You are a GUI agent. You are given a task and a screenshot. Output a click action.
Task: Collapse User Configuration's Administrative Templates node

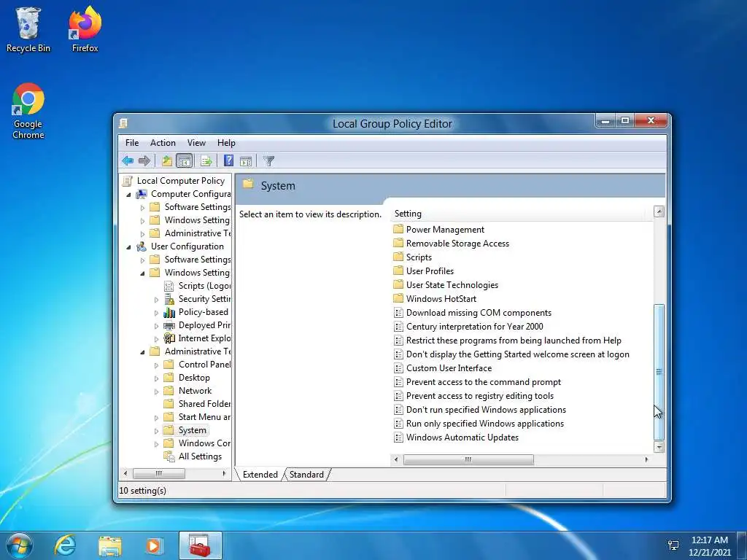[x=142, y=352]
